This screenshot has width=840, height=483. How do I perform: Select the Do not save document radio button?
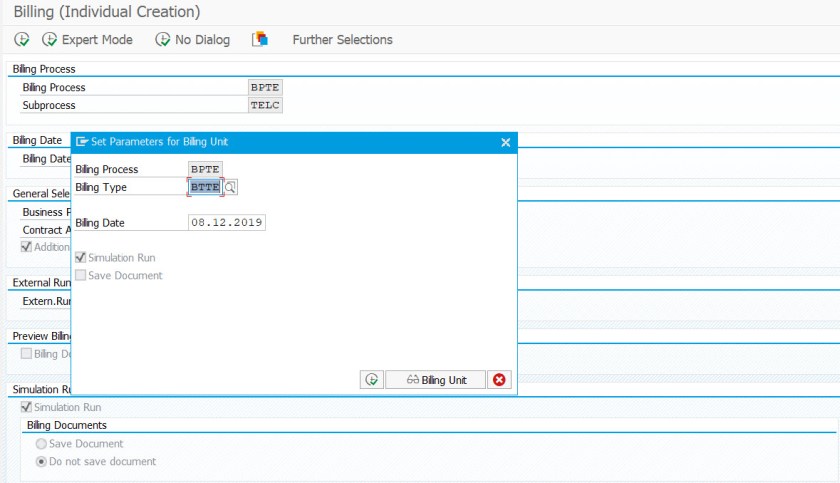point(41,462)
